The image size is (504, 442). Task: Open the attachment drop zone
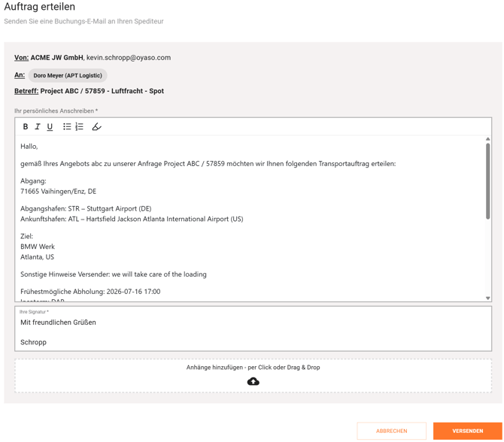point(254,376)
